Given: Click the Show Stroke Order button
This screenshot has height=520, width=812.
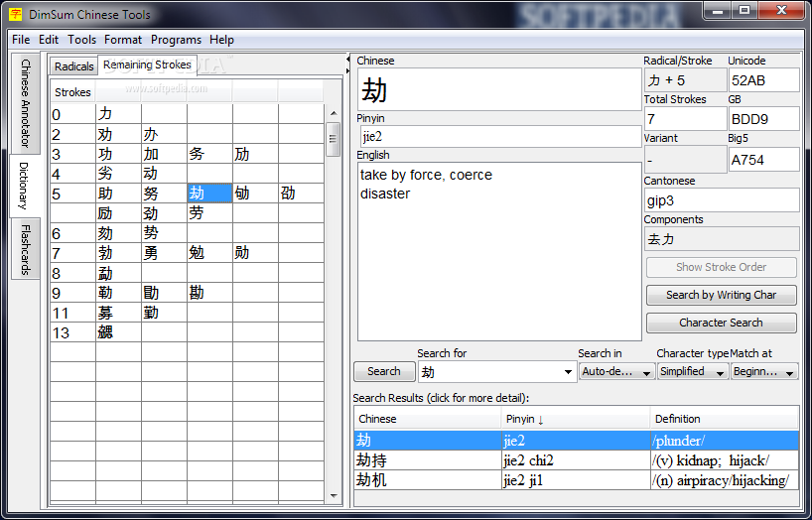Looking at the screenshot, I should [x=721, y=267].
